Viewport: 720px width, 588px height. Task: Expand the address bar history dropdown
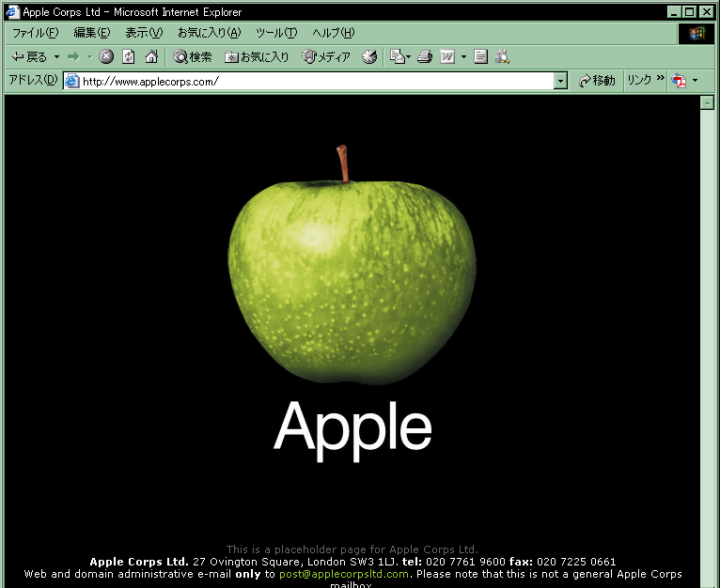560,81
